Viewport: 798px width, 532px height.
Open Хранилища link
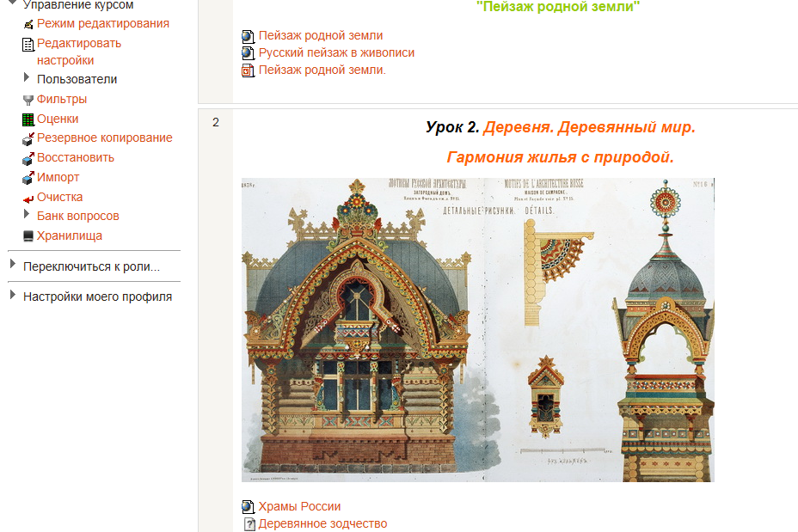coord(69,236)
